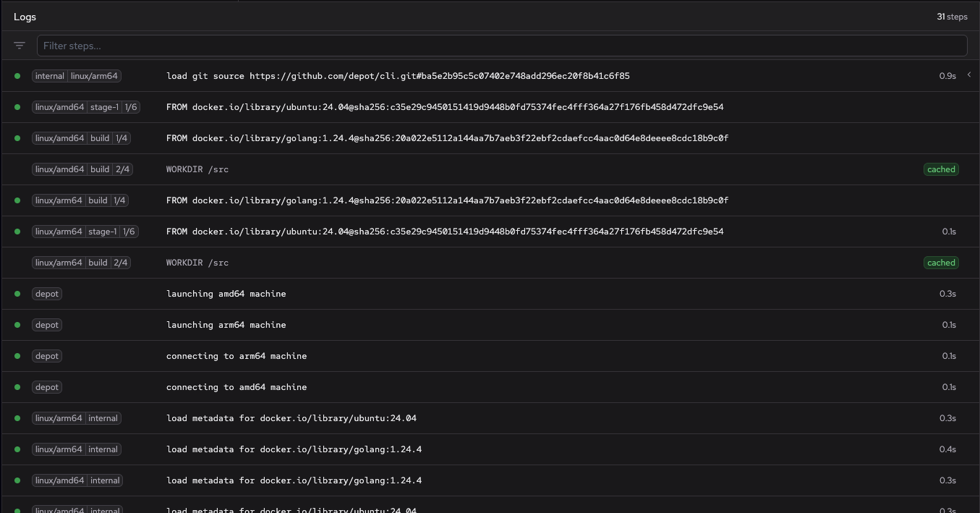Viewport: 980px width, 513px height.
Task: Click the green dot on the FROM ubuntu stage-1 step
Action: 17,106
